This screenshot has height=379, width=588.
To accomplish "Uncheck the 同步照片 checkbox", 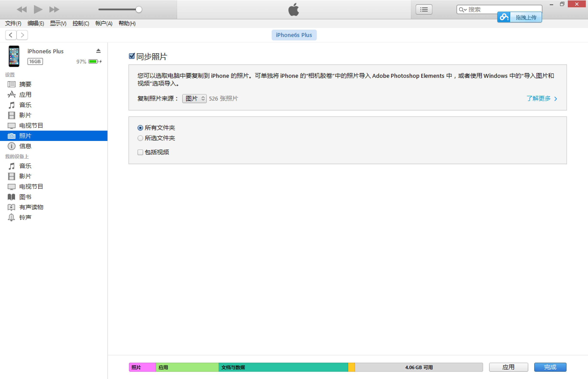I will [x=132, y=56].
